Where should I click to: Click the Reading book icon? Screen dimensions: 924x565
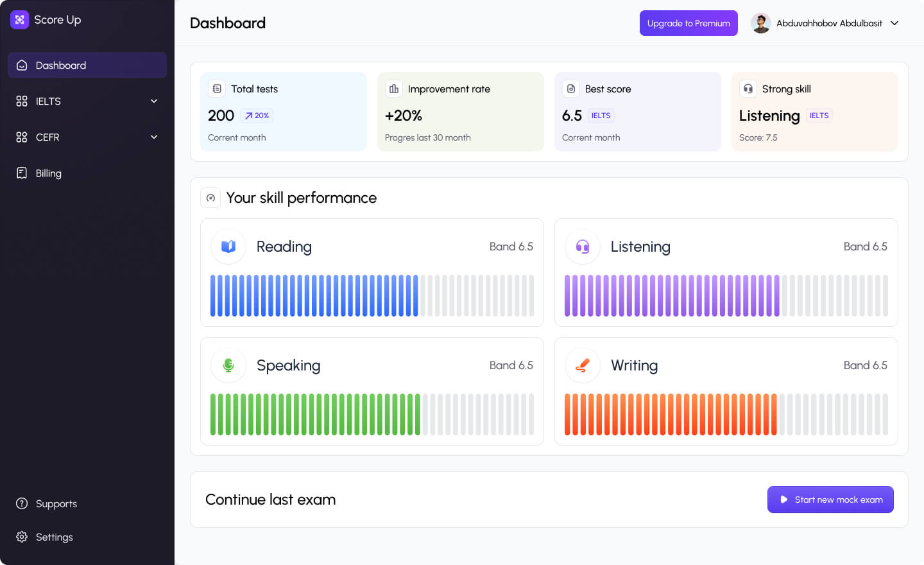click(228, 247)
